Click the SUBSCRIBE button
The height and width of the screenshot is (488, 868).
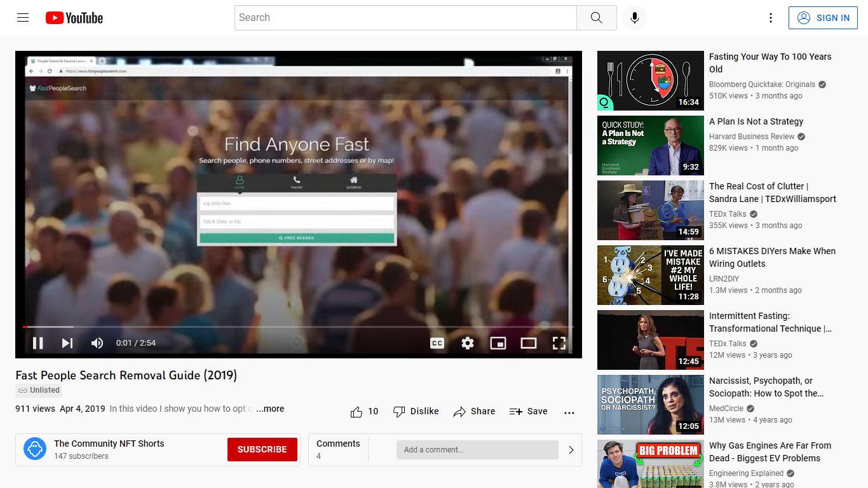pos(262,449)
